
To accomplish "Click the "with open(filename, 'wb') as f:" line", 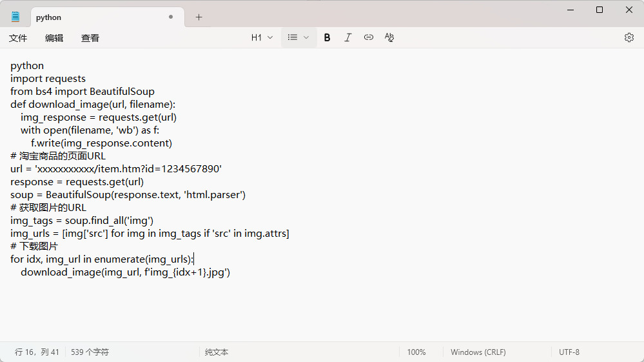I will [x=90, y=130].
